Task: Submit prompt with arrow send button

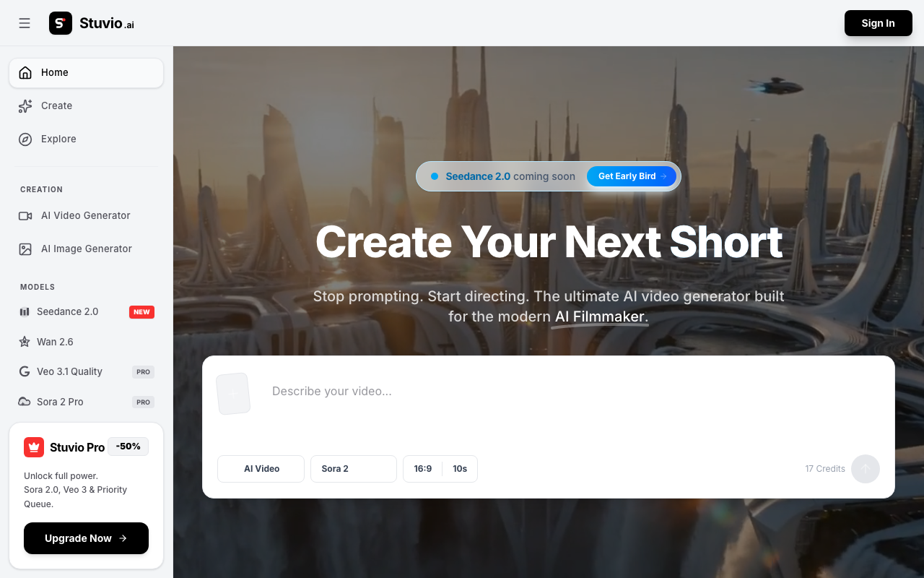Action: pos(866,469)
